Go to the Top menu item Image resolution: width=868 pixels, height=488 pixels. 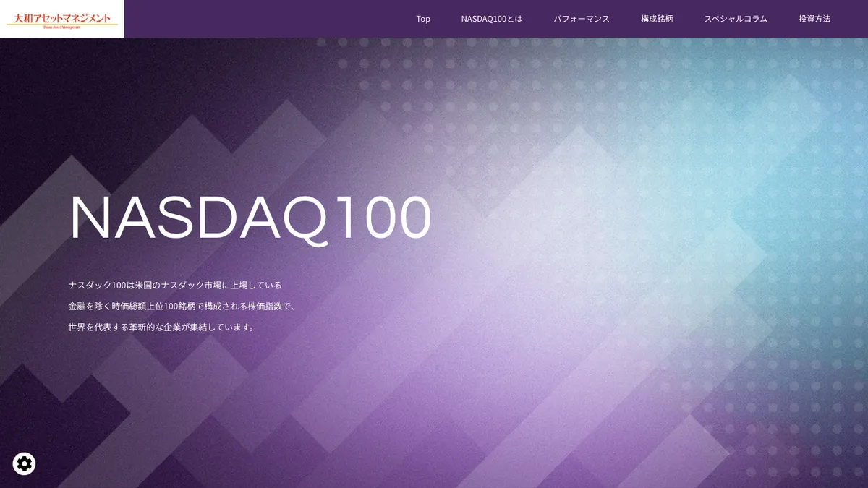click(423, 19)
